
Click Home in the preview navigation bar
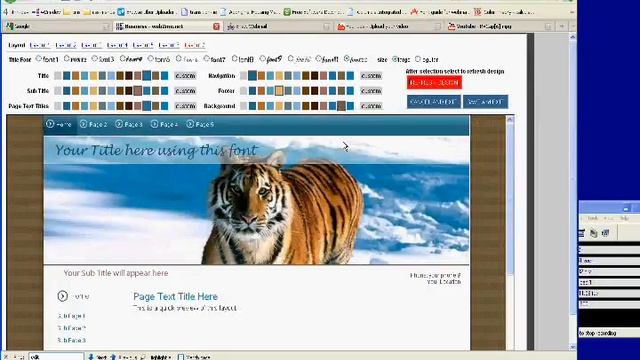pyautogui.click(x=59, y=124)
